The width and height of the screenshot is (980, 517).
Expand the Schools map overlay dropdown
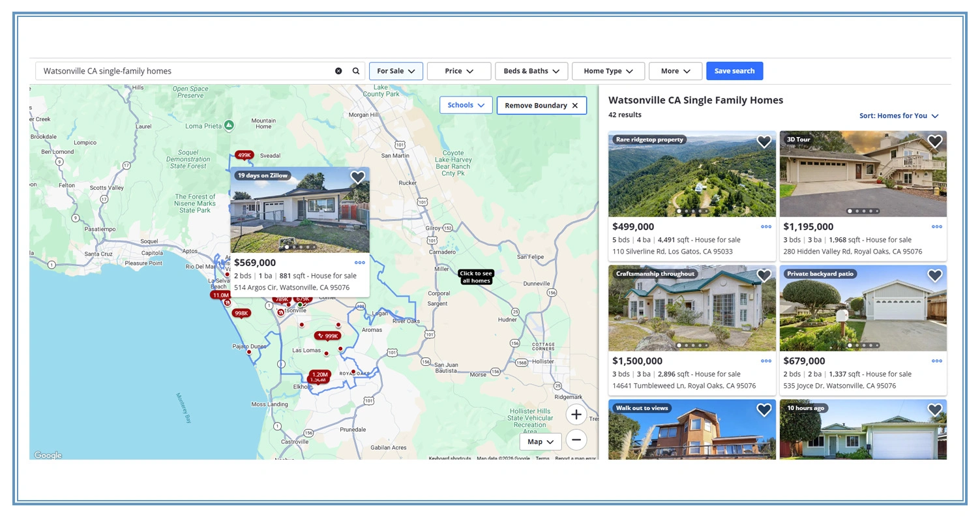(x=466, y=105)
